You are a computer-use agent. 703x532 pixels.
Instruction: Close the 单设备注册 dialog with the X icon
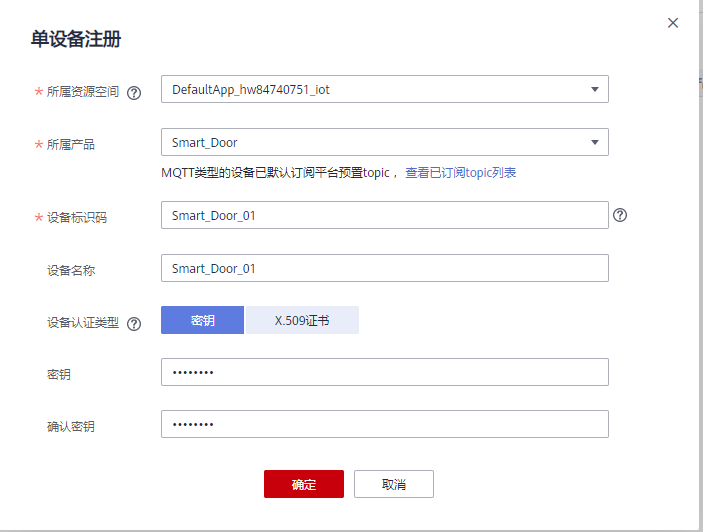point(673,23)
